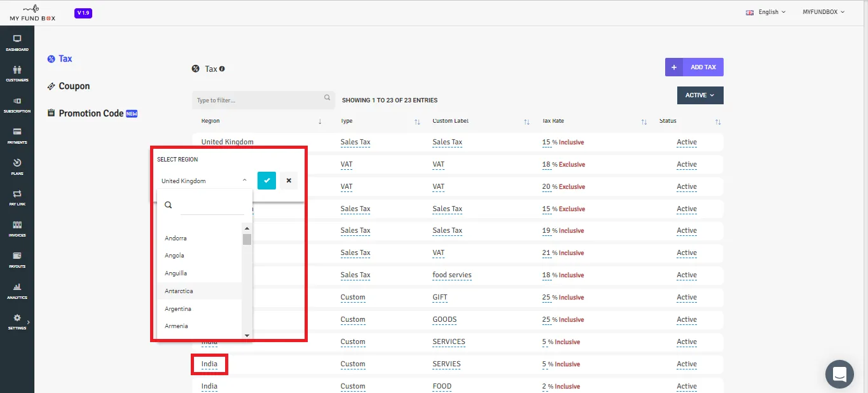
Task: Click the search magnifier in filter box
Action: 327,98
